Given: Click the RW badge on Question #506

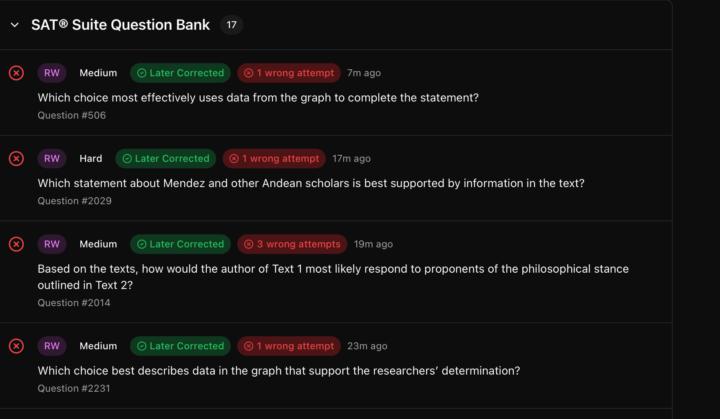Looking at the screenshot, I should tap(52, 73).
